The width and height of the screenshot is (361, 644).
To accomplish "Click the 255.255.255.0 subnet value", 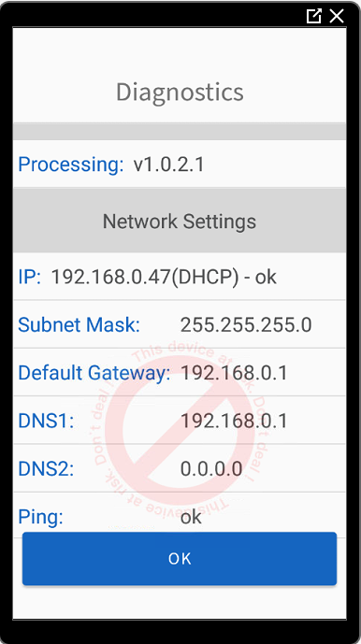I will tap(246, 325).
